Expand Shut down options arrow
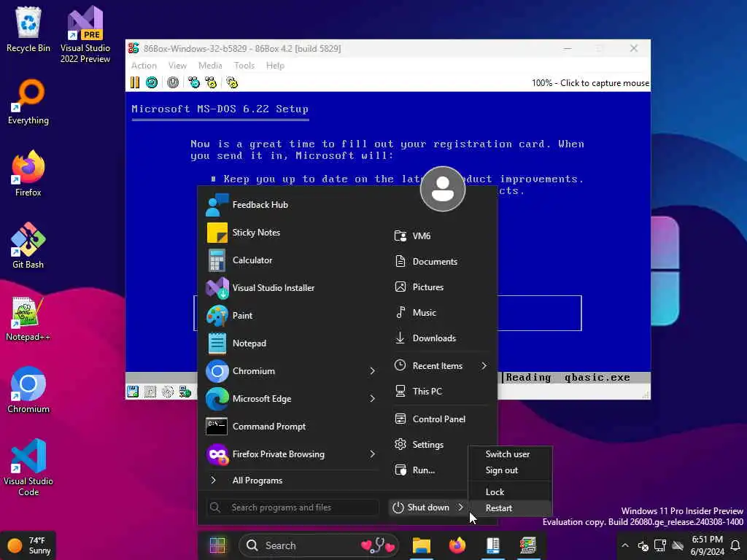Viewport: 747px width, 560px height. point(460,507)
